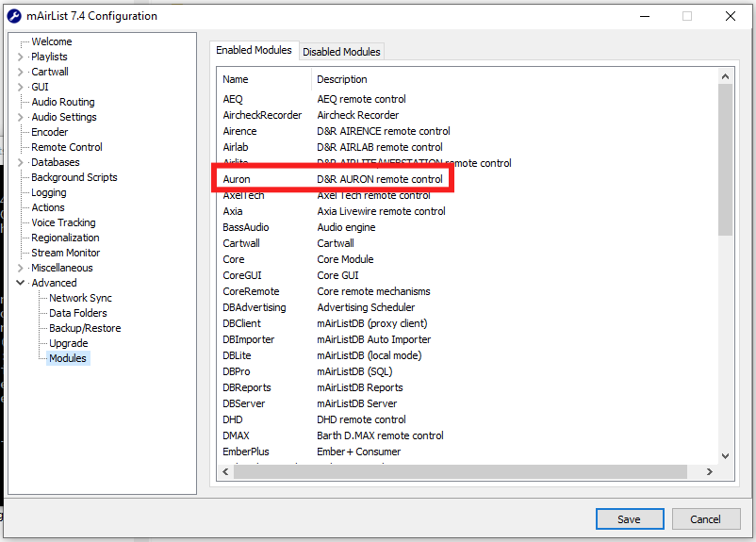This screenshot has width=756, height=542.
Task: Select the BassAudio module row
Action: [x=468, y=227]
